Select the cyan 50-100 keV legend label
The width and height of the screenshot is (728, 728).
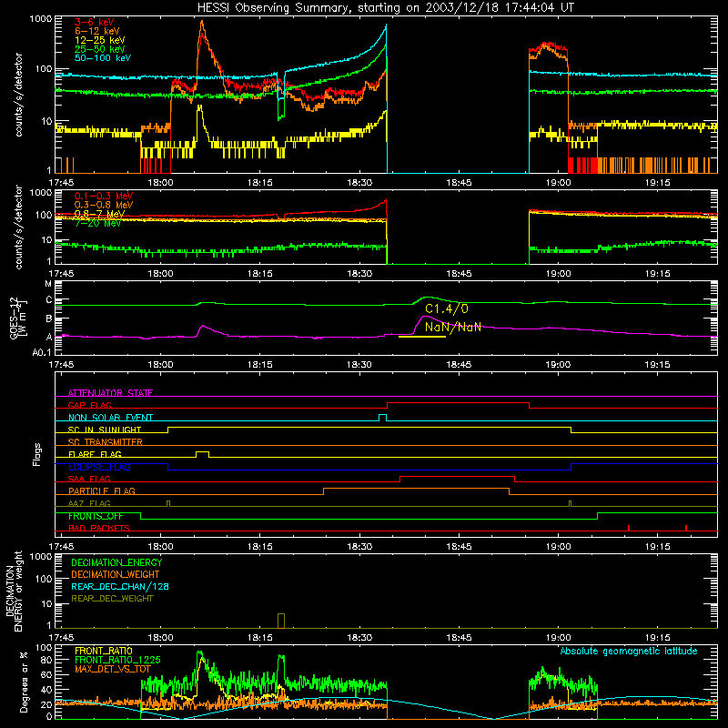click(x=103, y=58)
